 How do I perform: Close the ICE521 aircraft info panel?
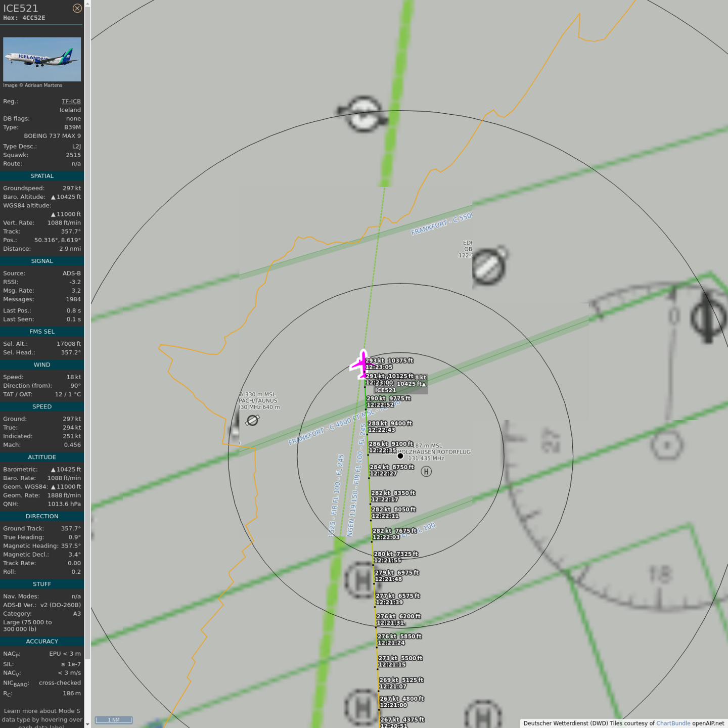pyautogui.click(x=77, y=8)
